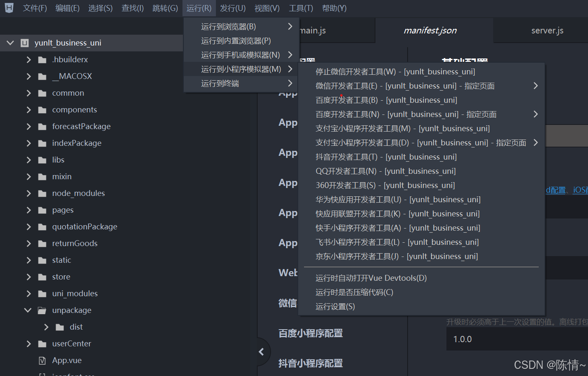Expand the pages folder chevron
Viewport: 588px width, 376px height.
click(x=28, y=210)
